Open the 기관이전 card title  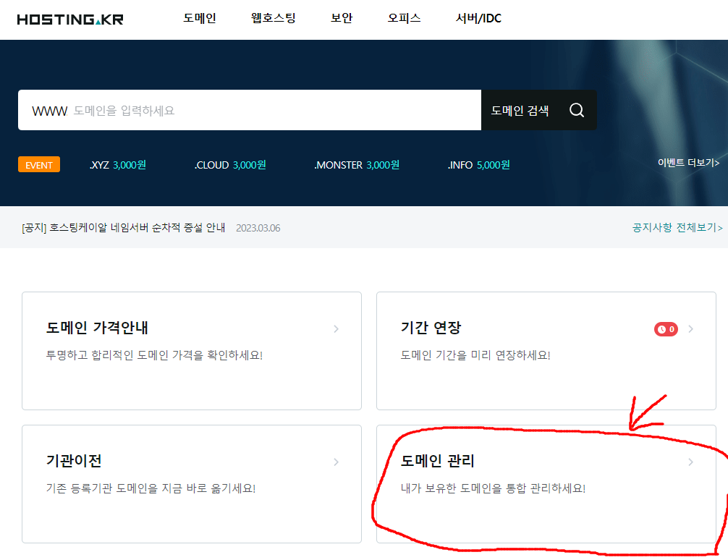coord(74,461)
